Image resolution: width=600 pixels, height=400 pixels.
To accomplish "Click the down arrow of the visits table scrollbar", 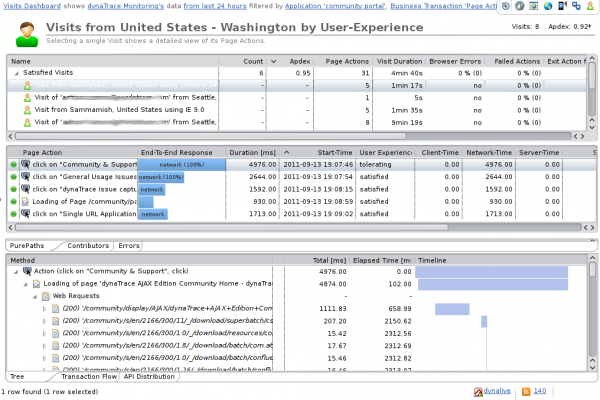I will pyautogui.click(x=592, y=127).
